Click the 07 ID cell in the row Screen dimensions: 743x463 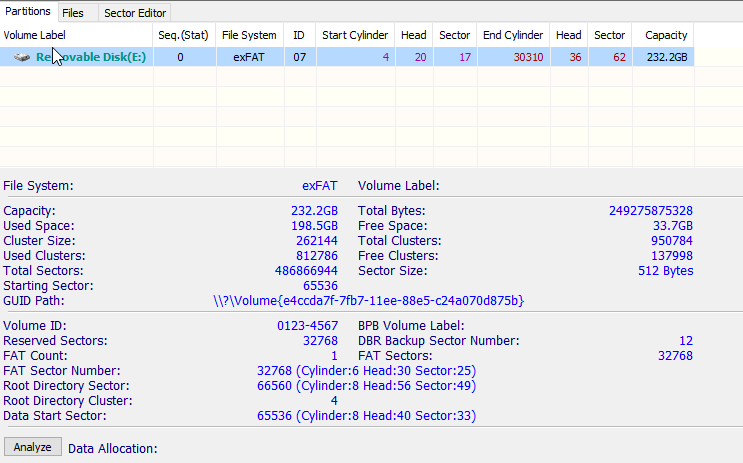tap(298, 57)
